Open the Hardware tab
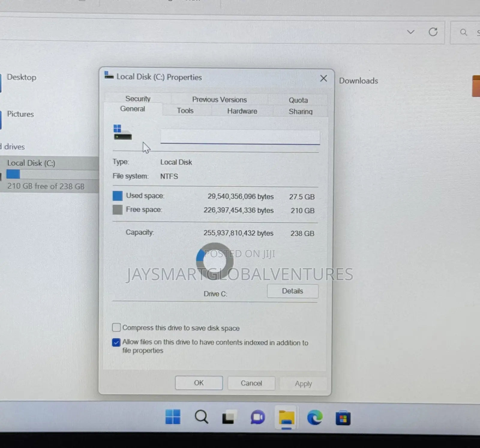The image size is (480, 448). point(242,111)
